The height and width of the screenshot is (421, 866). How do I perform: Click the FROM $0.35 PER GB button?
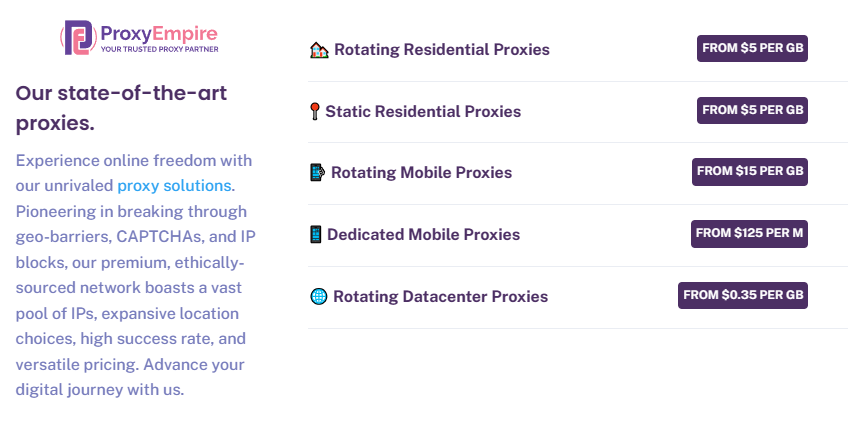click(x=743, y=295)
